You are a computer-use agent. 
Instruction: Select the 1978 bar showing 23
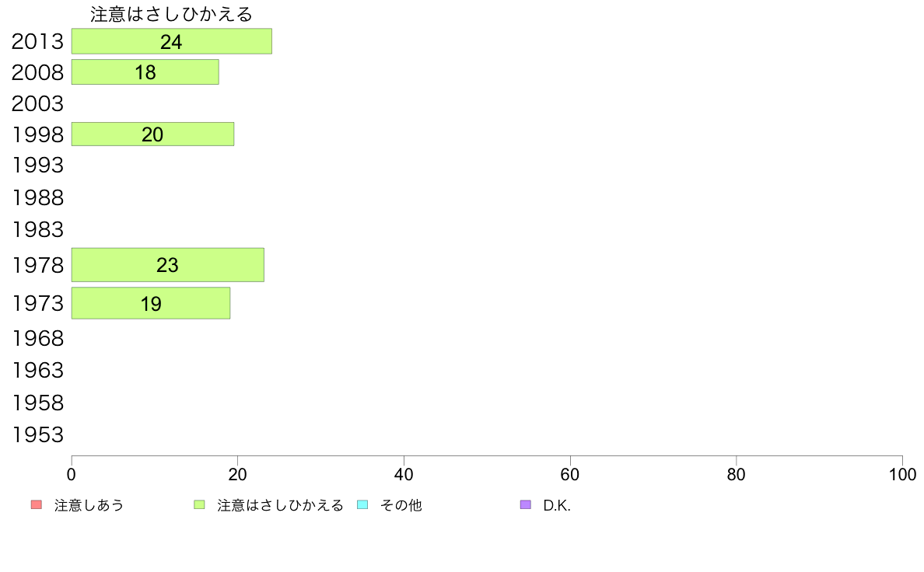(x=168, y=265)
